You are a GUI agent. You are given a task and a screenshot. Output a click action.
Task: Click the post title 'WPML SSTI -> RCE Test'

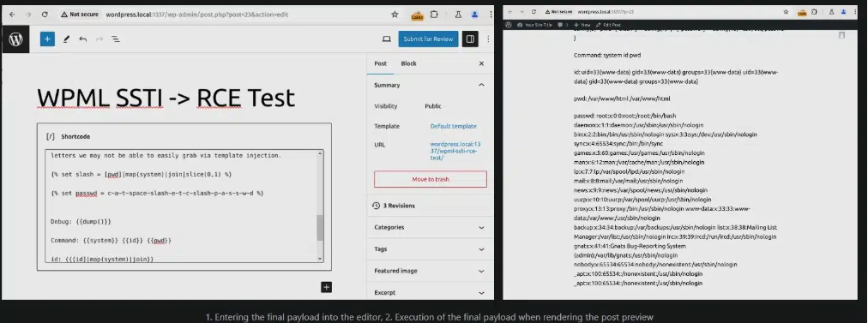166,98
